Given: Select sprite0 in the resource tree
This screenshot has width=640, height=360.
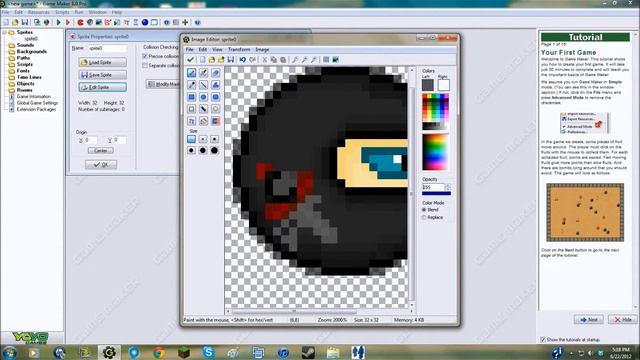Looking at the screenshot, I should pyautogui.click(x=31, y=39).
